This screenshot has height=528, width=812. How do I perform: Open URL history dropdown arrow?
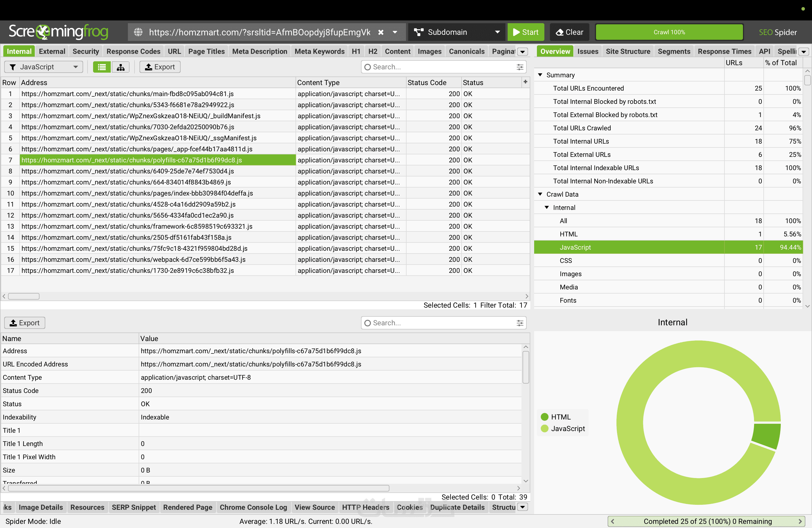[395, 32]
